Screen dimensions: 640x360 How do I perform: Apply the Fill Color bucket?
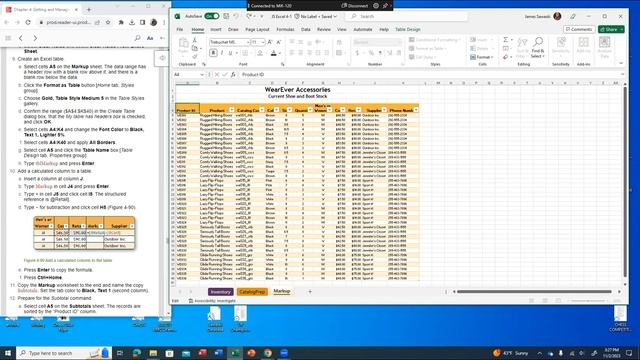click(260, 53)
